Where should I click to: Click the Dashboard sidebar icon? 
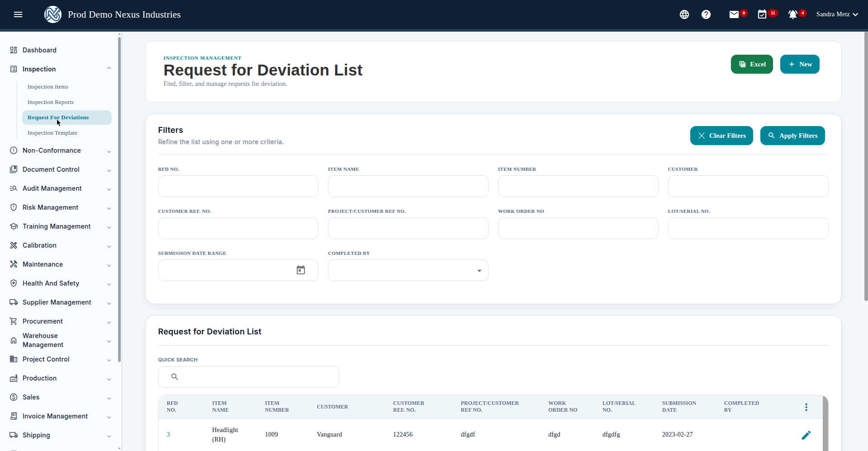point(14,50)
